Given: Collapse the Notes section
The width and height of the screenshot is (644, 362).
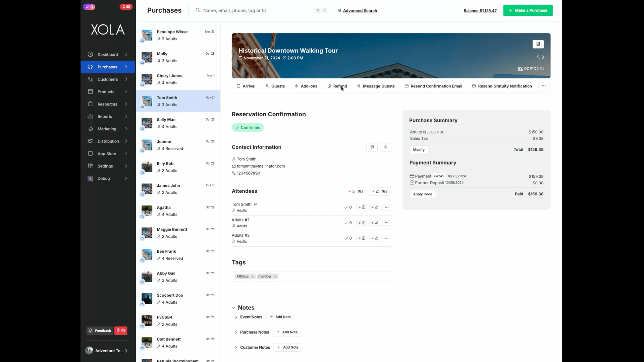Looking at the screenshot, I should (234, 308).
